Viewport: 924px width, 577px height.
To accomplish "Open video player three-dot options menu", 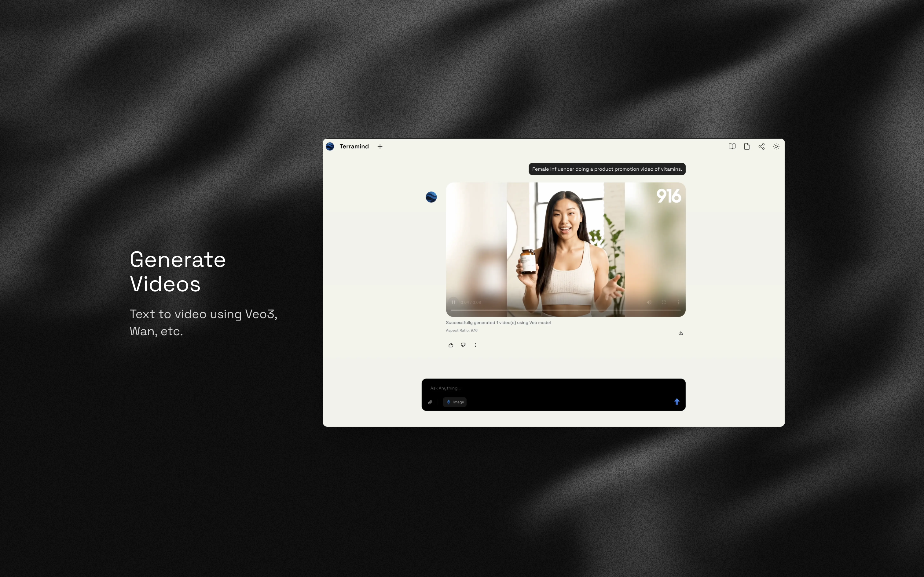I will [x=678, y=302].
